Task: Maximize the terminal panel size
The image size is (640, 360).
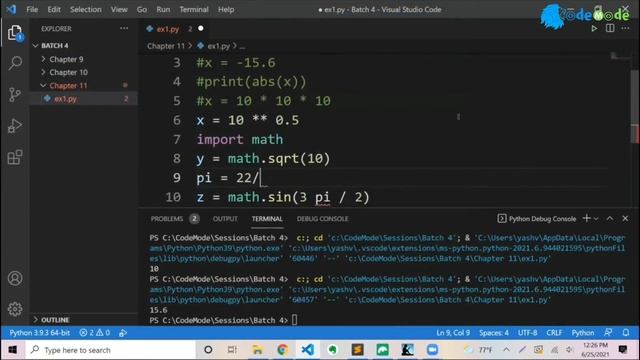Action: (x=609, y=218)
